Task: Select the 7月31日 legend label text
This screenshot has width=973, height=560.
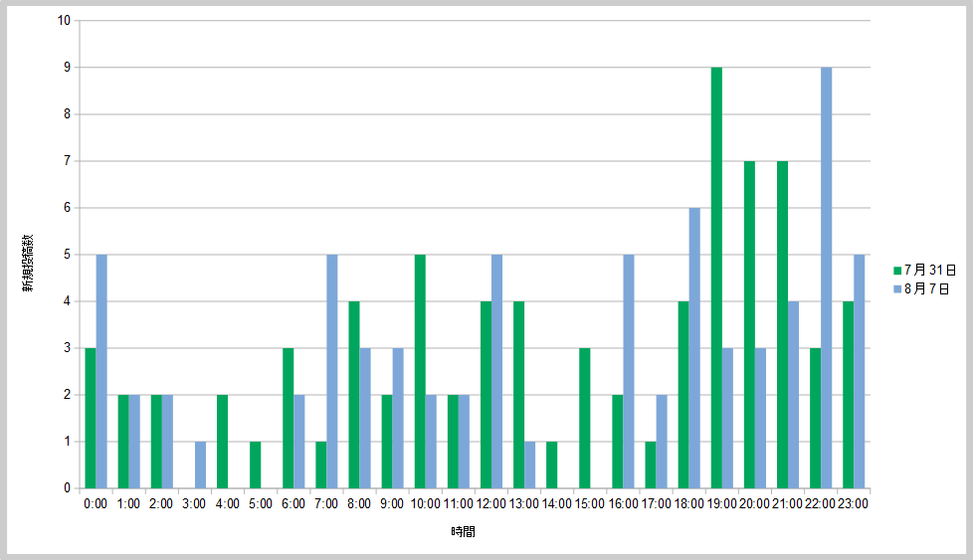Action: 930,270
